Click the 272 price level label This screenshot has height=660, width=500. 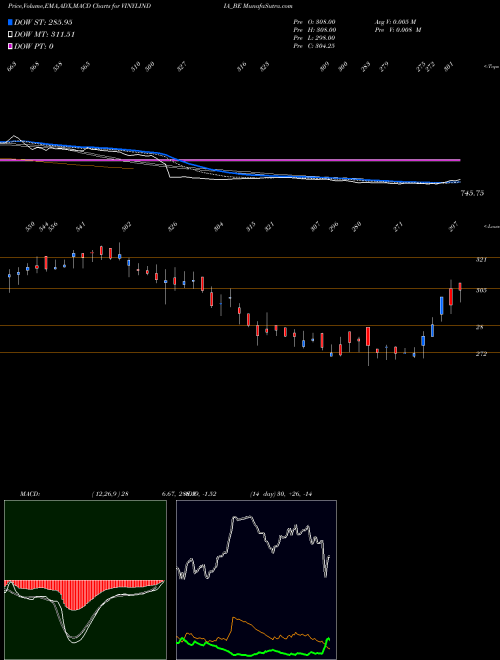[481, 354]
